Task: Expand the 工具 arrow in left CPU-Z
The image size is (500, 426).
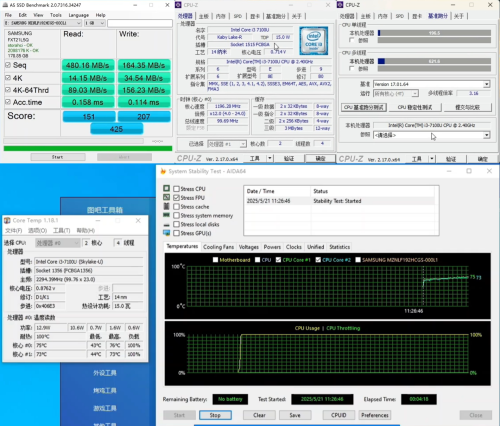Action: click(x=270, y=159)
